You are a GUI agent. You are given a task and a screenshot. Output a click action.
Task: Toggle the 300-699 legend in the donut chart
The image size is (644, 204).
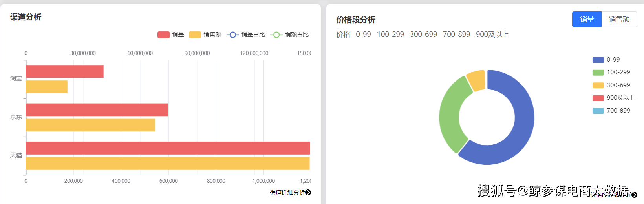tap(611, 85)
